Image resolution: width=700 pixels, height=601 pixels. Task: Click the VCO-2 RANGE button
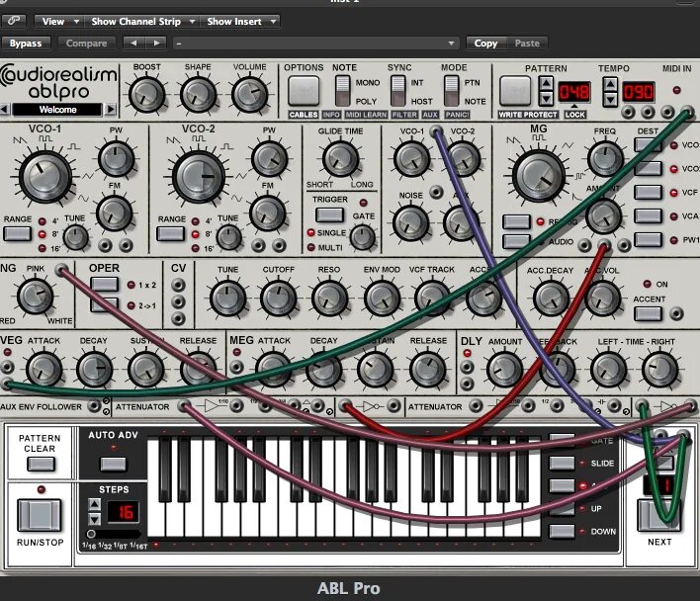pyautogui.click(x=170, y=233)
